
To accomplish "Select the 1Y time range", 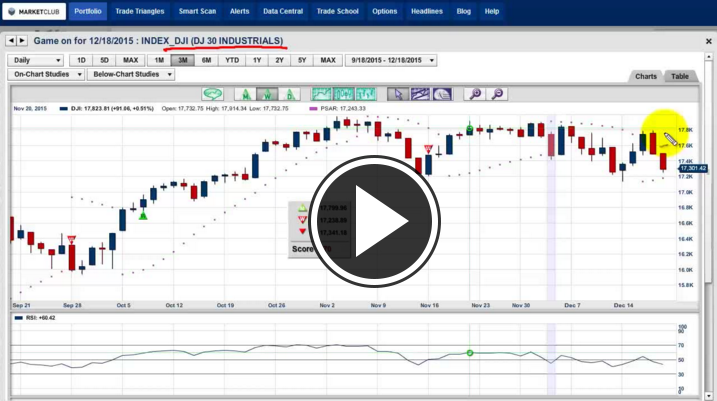I will (x=257, y=60).
